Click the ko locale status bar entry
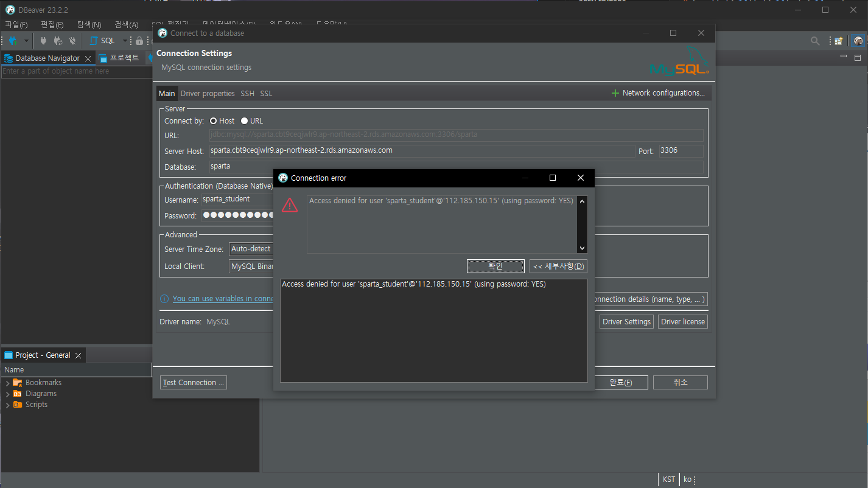This screenshot has width=868, height=488. (x=687, y=479)
